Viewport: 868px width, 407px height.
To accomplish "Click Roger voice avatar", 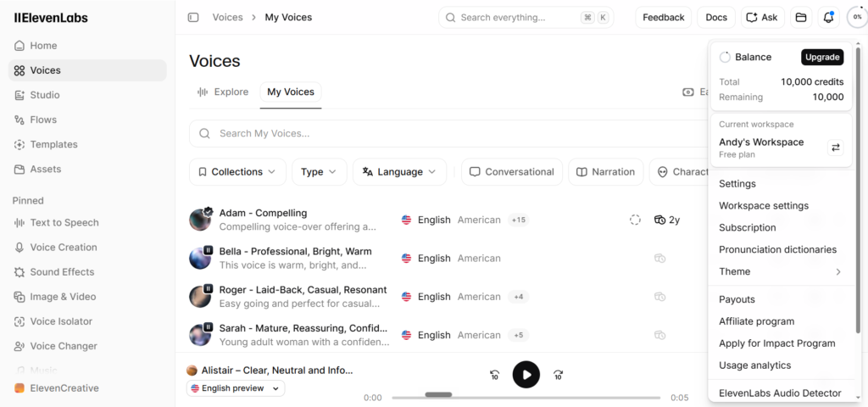I will [x=200, y=297].
